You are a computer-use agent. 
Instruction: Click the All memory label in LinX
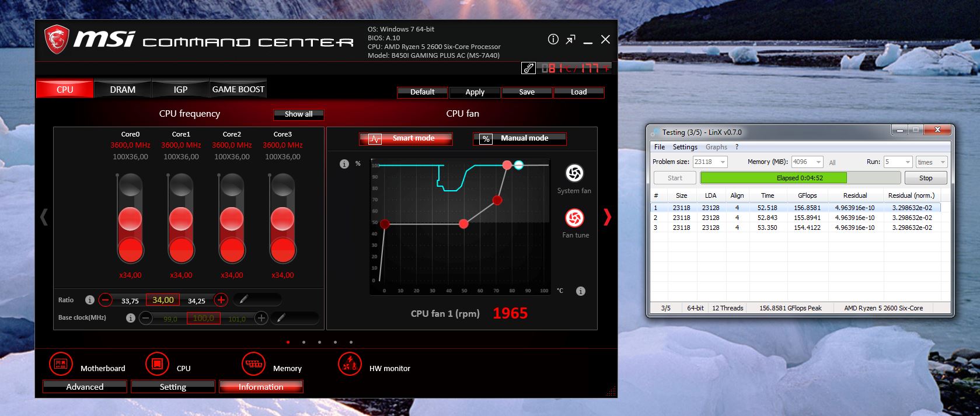point(832,163)
